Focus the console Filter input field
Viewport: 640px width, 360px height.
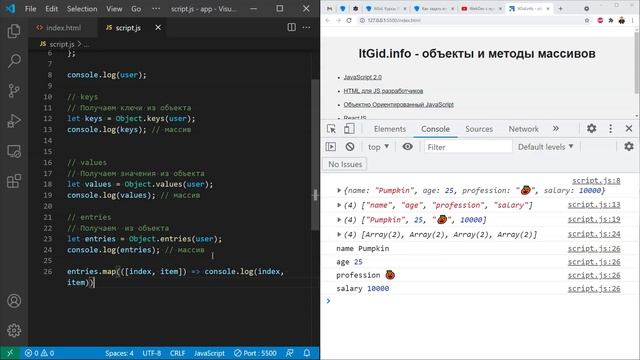pyautogui.click(x=468, y=147)
